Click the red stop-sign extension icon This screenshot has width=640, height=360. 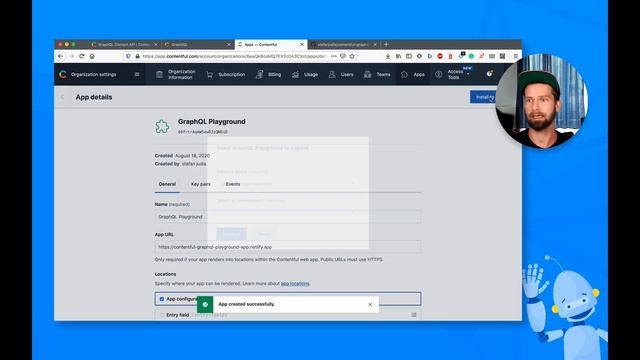pyautogui.click(x=440, y=56)
